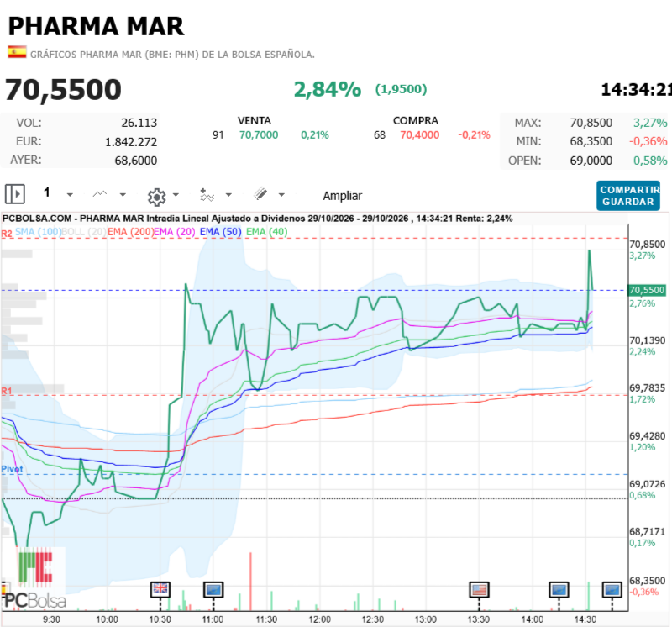Click the Compartir Guardar button
Viewport: 672px width, 627px height.
click(x=627, y=196)
